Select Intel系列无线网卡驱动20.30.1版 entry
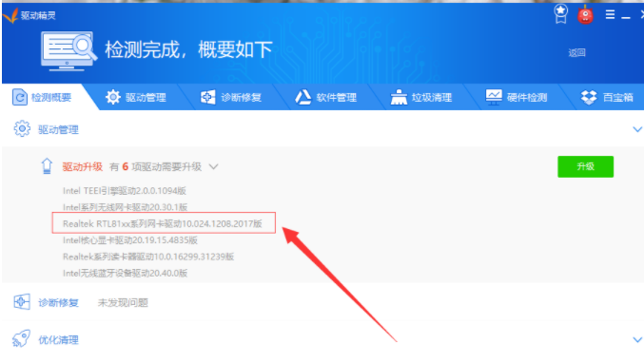The height and width of the screenshot is (363, 644). [125, 207]
